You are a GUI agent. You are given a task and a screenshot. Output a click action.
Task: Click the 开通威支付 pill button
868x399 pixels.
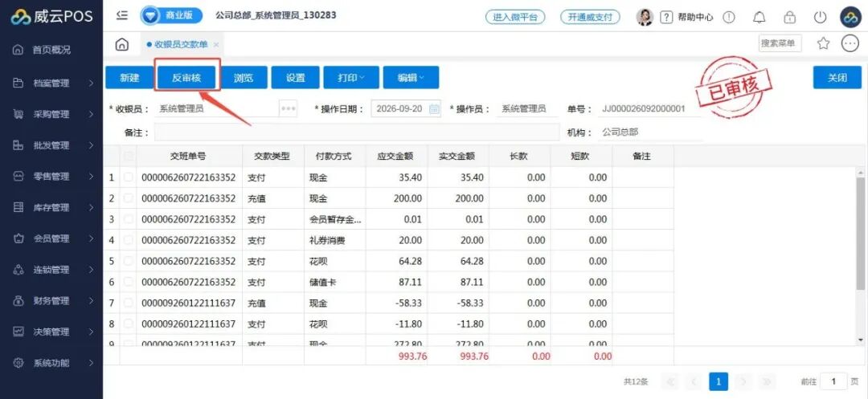(x=590, y=17)
